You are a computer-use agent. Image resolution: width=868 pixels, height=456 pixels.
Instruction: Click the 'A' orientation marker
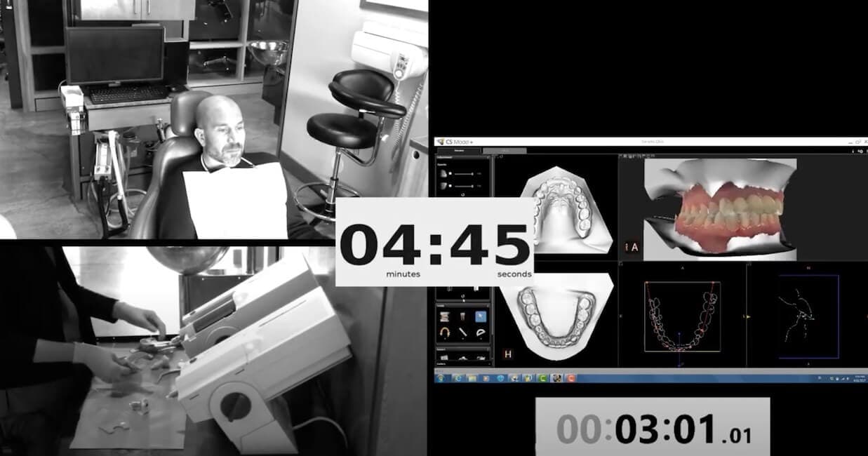[634, 247]
